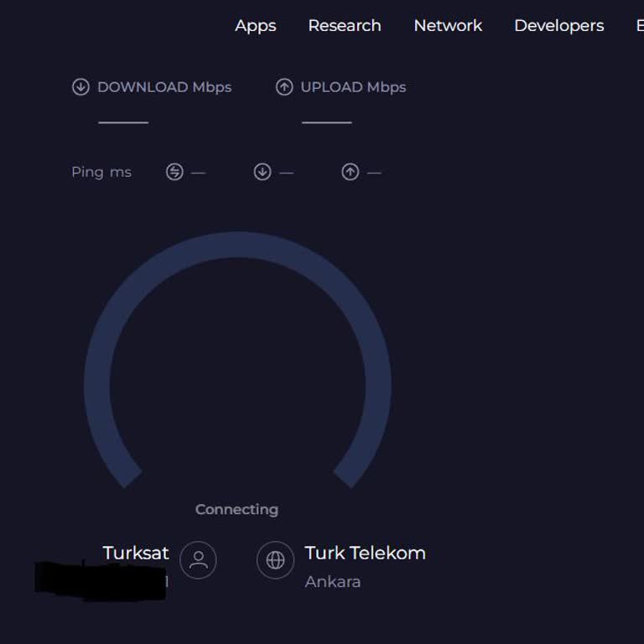Click the Ping ms label

(101, 172)
